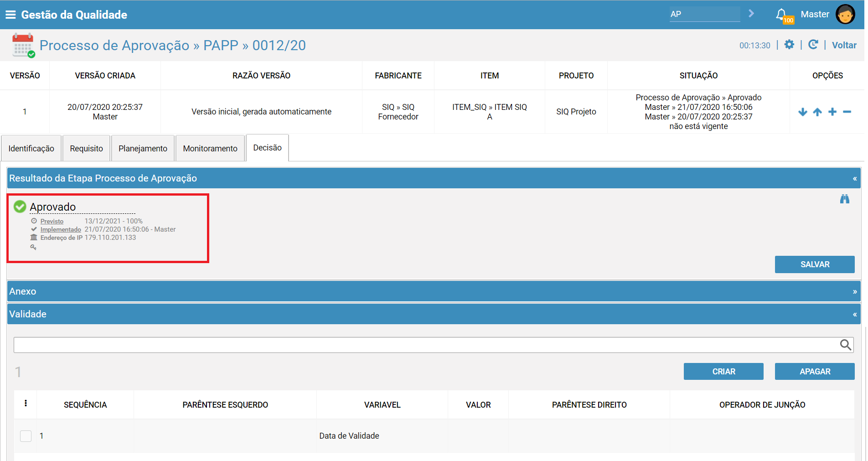Collapse the Validade section
The image size is (868, 461).
tap(855, 314)
